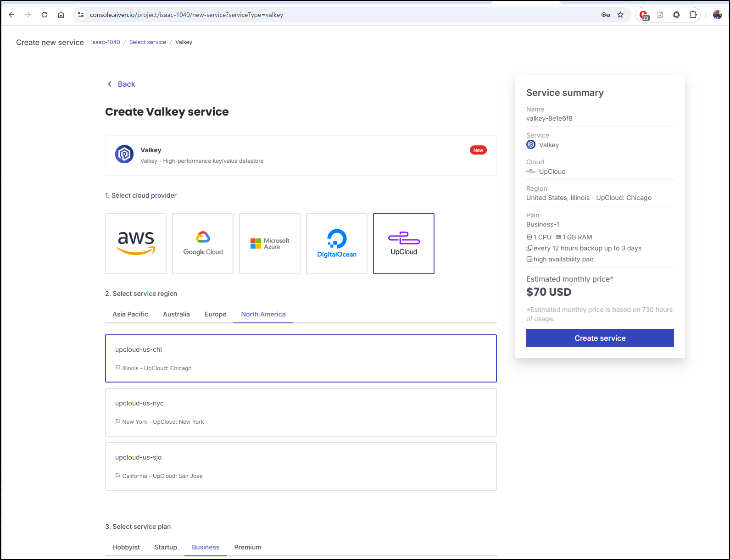Open saved passwords key icon
The image size is (730, 560).
(x=606, y=15)
